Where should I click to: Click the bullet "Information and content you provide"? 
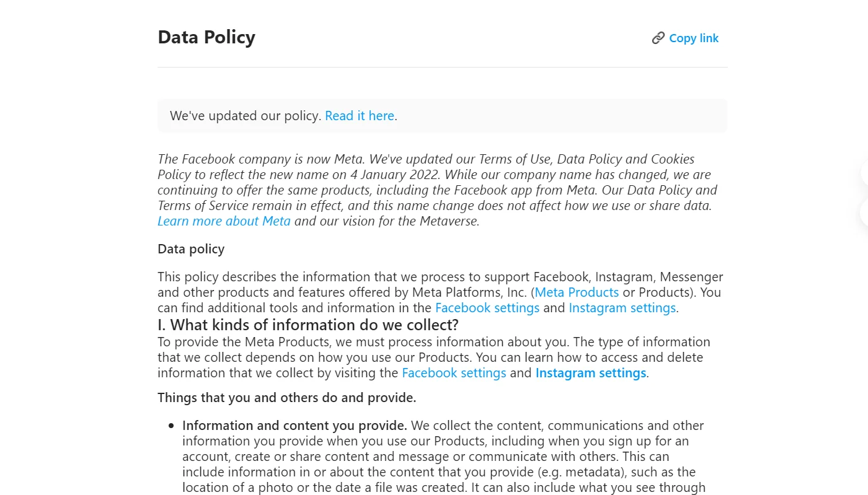[x=294, y=426]
